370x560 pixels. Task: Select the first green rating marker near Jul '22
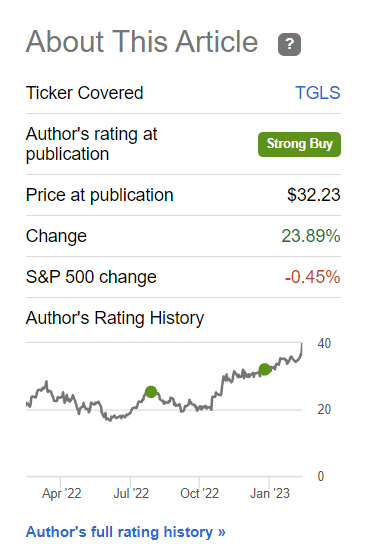(x=151, y=392)
